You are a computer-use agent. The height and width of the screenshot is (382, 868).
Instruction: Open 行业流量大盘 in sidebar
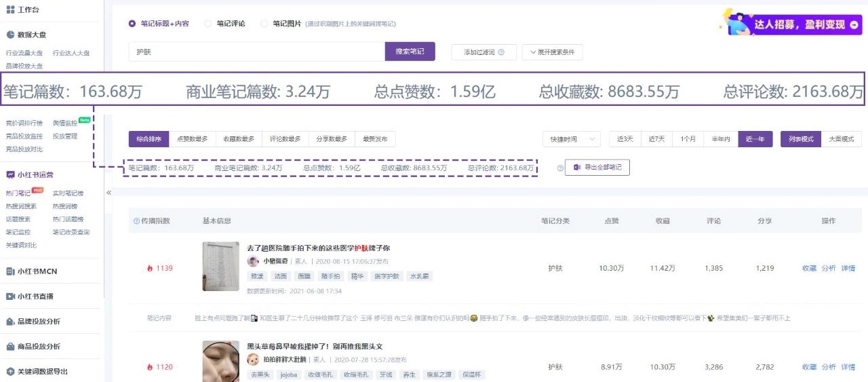[x=24, y=53]
